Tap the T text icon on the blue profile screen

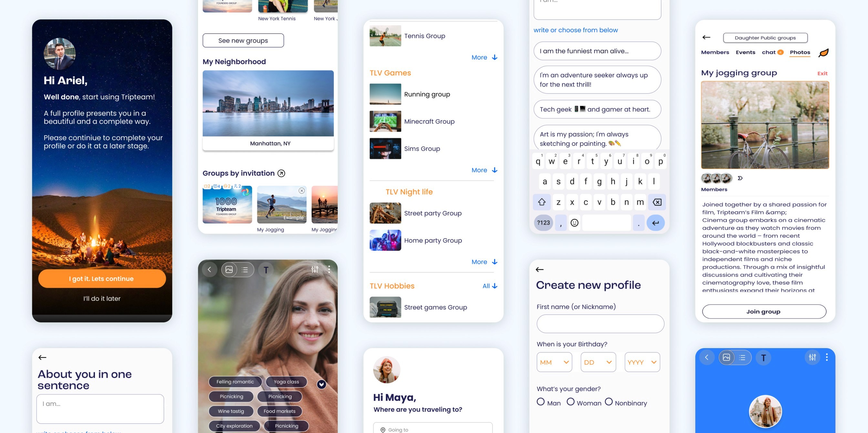tap(763, 357)
